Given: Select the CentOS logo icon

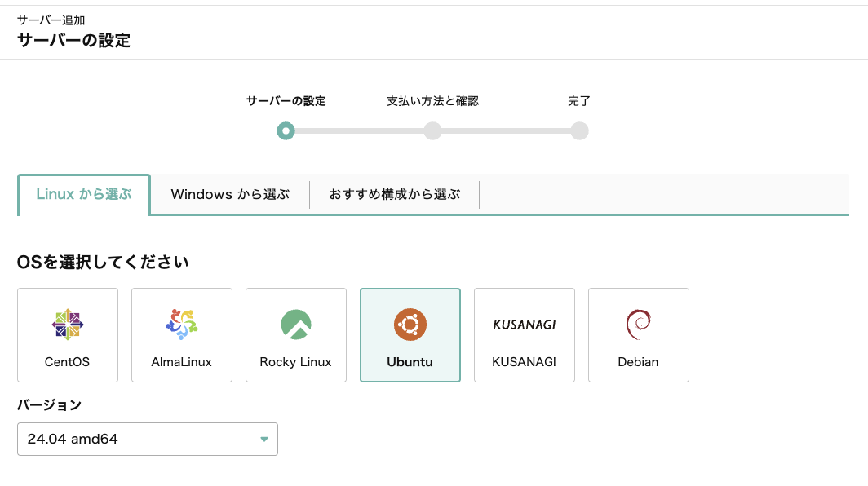Looking at the screenshot, I should click(x=68, y=325).
